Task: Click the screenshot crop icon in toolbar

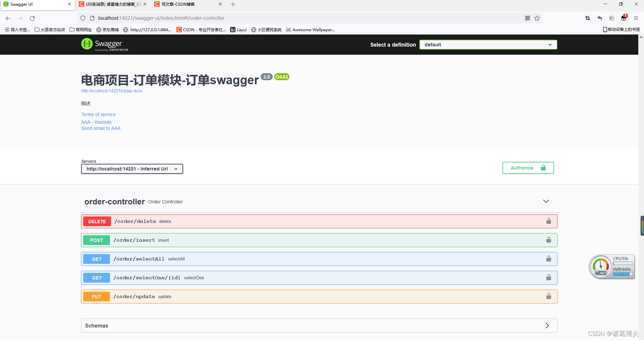Action: click(588, 18)
